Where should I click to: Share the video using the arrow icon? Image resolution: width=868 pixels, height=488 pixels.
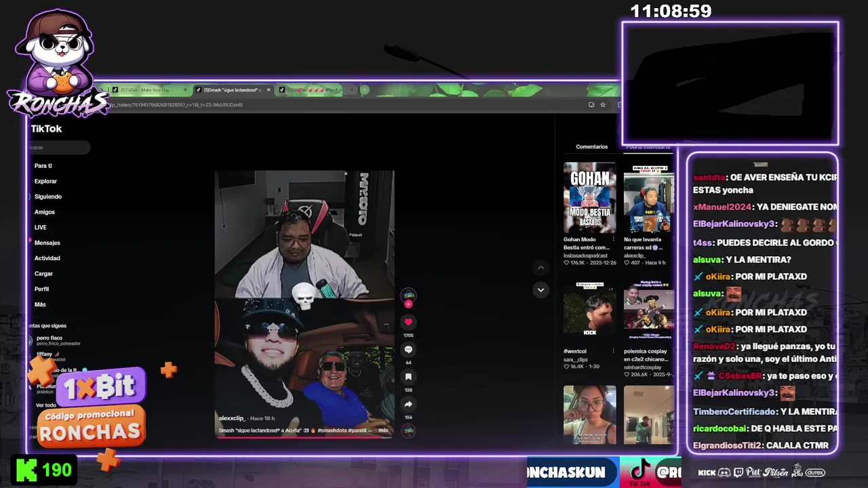click(x=408, y=404)
